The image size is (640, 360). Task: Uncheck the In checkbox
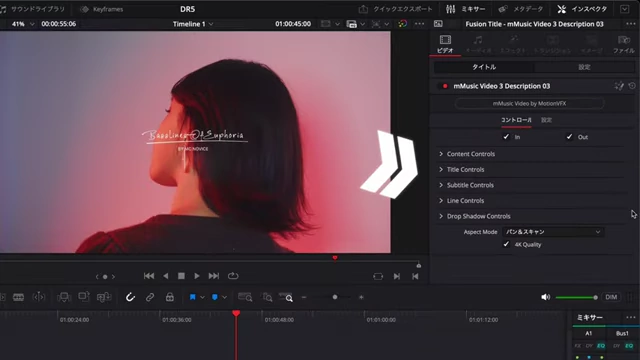coord(506,137)
